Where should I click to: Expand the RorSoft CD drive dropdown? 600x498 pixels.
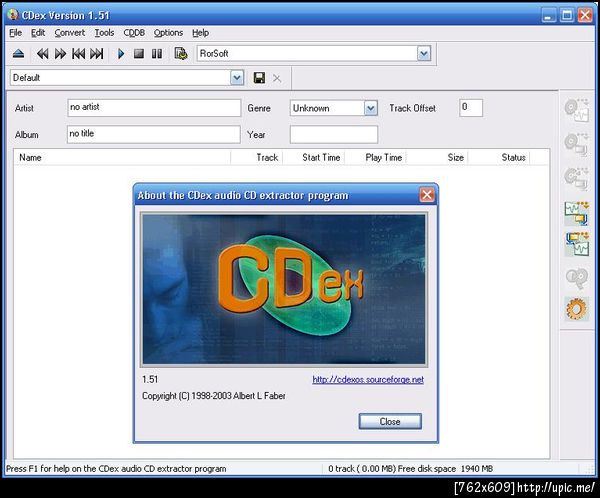pos(424,54)
